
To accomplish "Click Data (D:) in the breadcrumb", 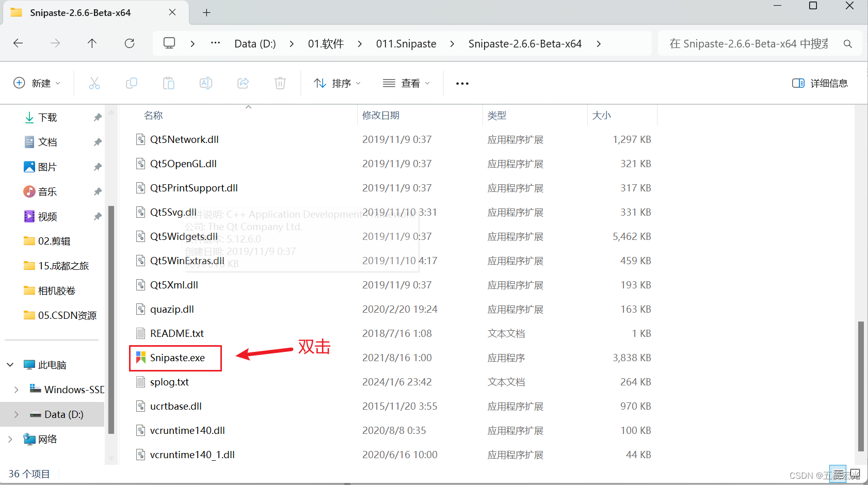I will coord(255,44).
